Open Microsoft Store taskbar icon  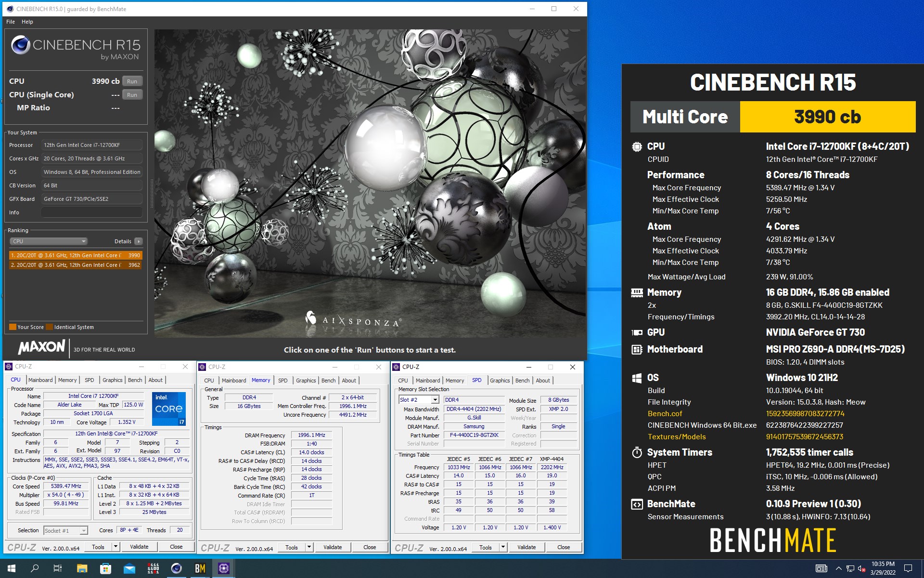tap(105, 568)
